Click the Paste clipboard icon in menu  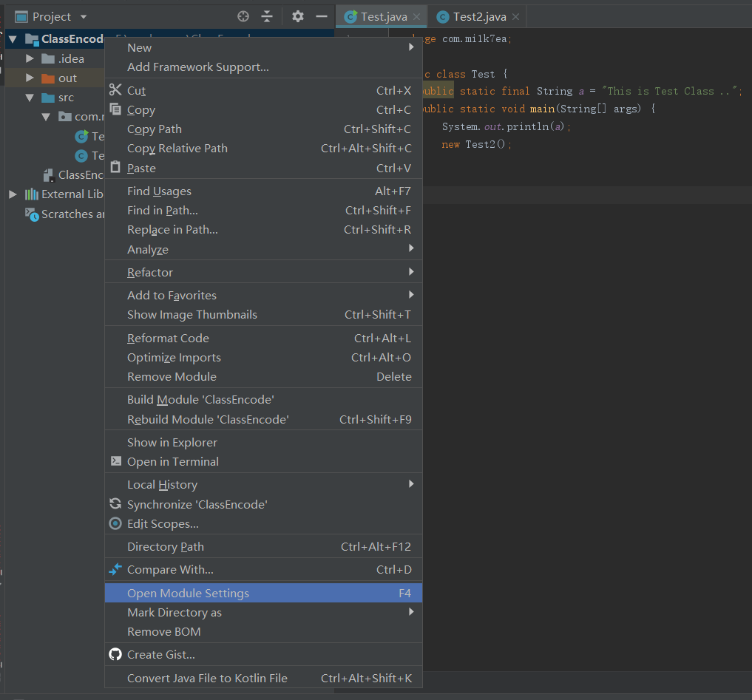pos(115,168)
